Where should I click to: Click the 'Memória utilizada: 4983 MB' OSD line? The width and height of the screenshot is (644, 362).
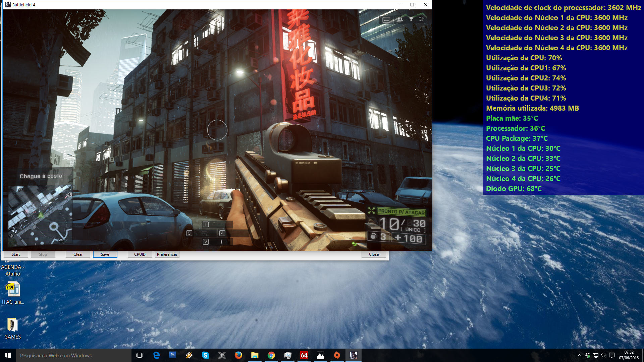click(x=532, y=108)
